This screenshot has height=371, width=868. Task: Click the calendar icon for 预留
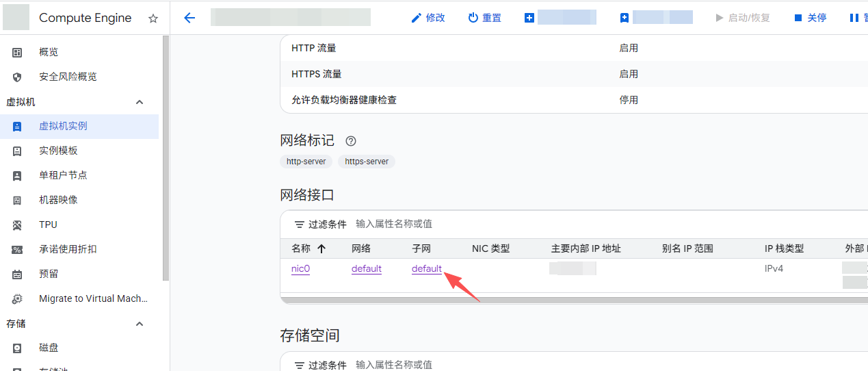[17, 274]
